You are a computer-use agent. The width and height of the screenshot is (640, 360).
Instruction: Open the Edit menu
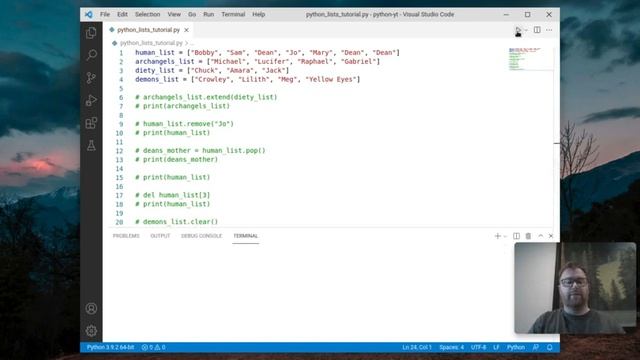pyautogui.click(x=122, y=14)
